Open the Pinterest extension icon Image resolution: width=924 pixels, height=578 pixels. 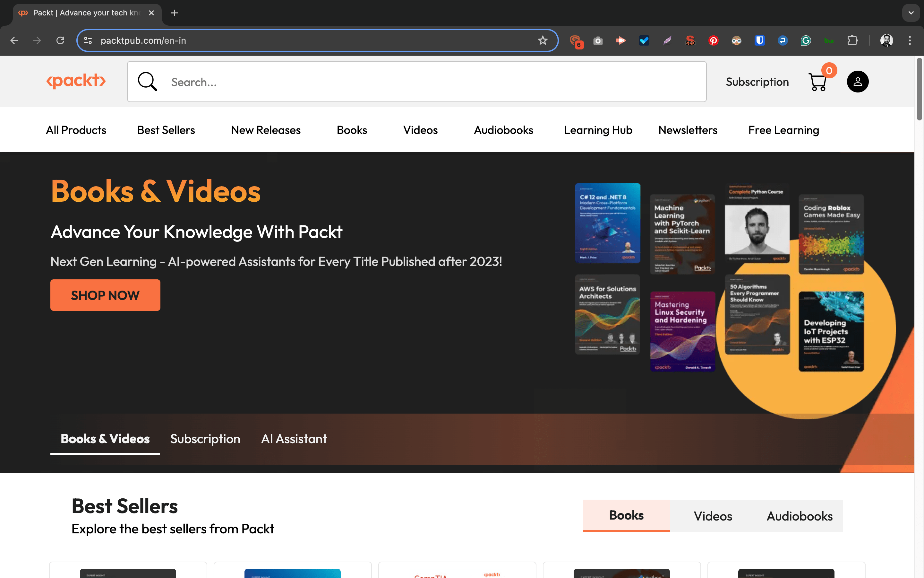[713, 40]
